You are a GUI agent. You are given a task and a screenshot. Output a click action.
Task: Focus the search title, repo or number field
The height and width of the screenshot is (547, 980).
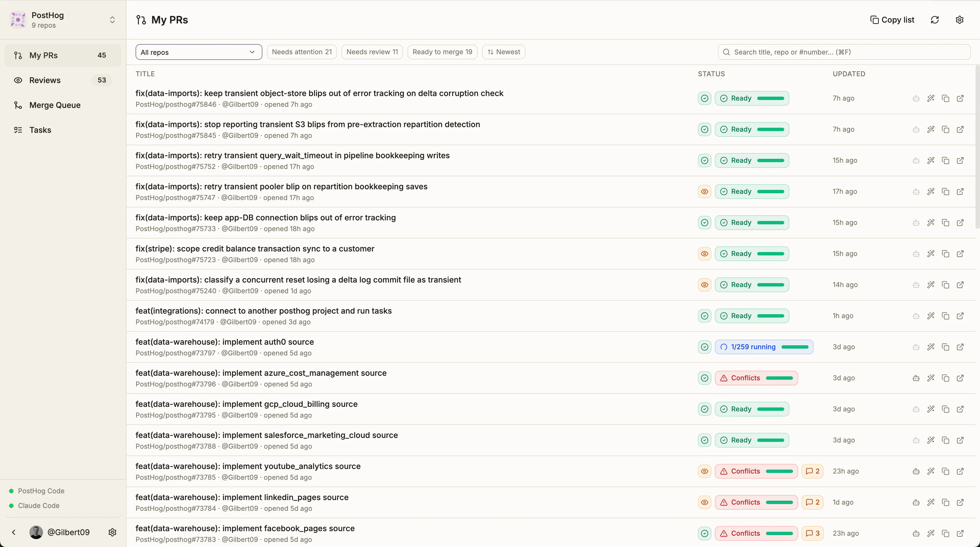tap(844, 52)
